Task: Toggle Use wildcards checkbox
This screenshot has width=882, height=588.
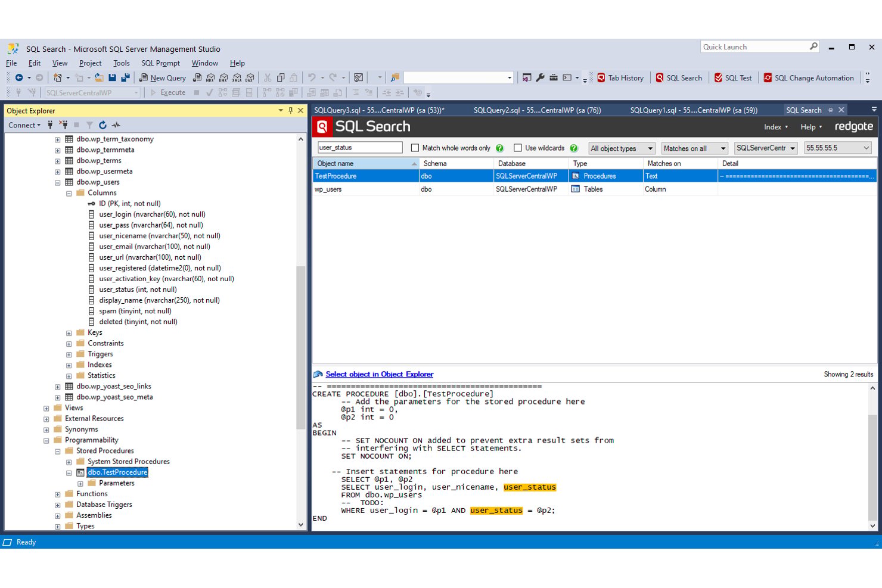Action: (x=517, y=148)
